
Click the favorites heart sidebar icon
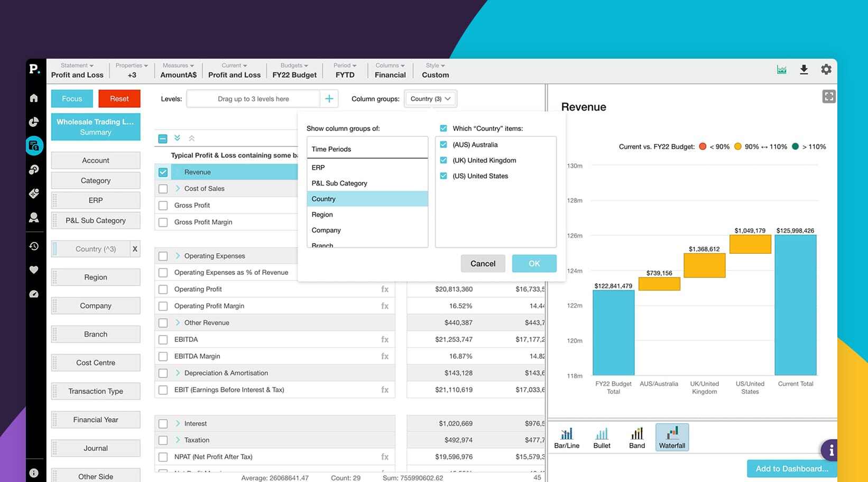[x=34, y=270]
